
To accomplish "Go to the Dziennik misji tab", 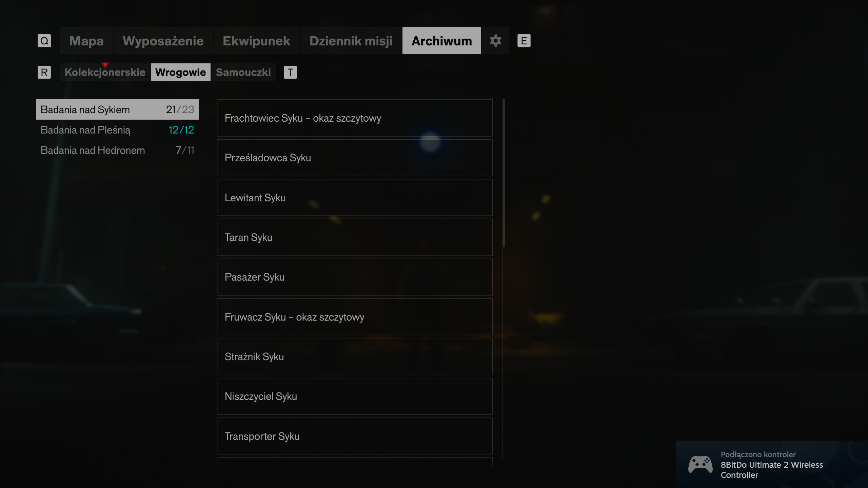I will (351, 41).
